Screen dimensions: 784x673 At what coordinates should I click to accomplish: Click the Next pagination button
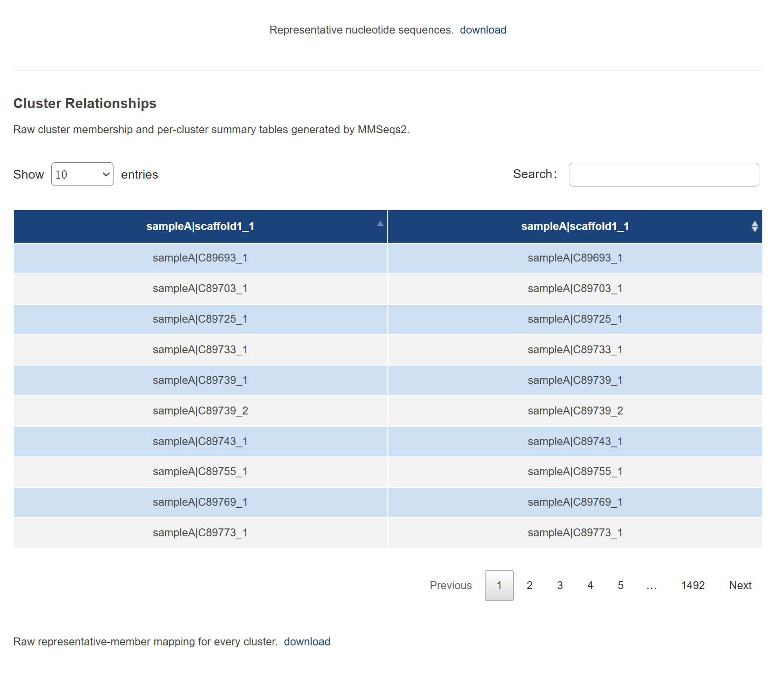740,586
